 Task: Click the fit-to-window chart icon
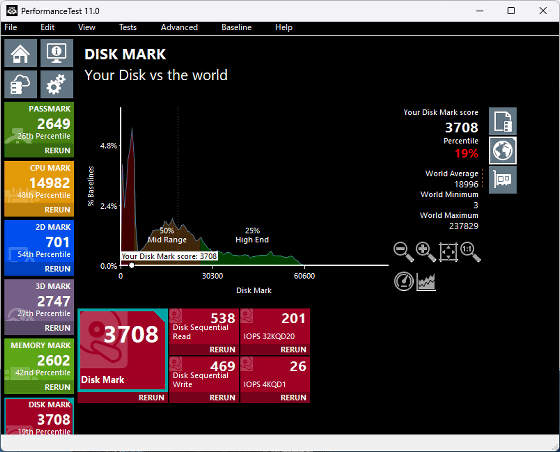(x=448, y=252)
